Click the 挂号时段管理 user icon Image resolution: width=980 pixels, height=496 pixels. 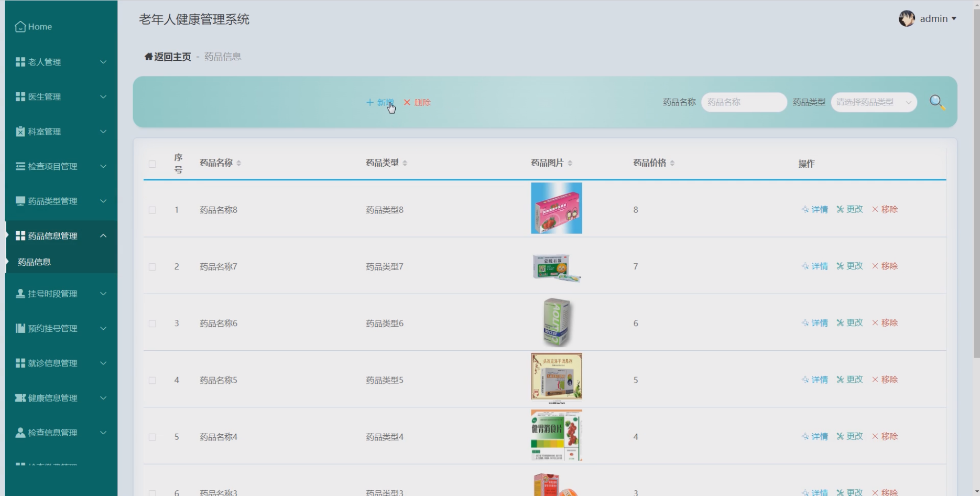coord(20,294)
